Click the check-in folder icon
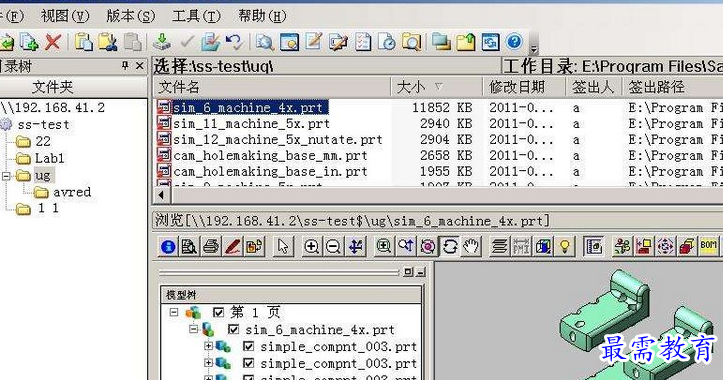 (210, 42)
